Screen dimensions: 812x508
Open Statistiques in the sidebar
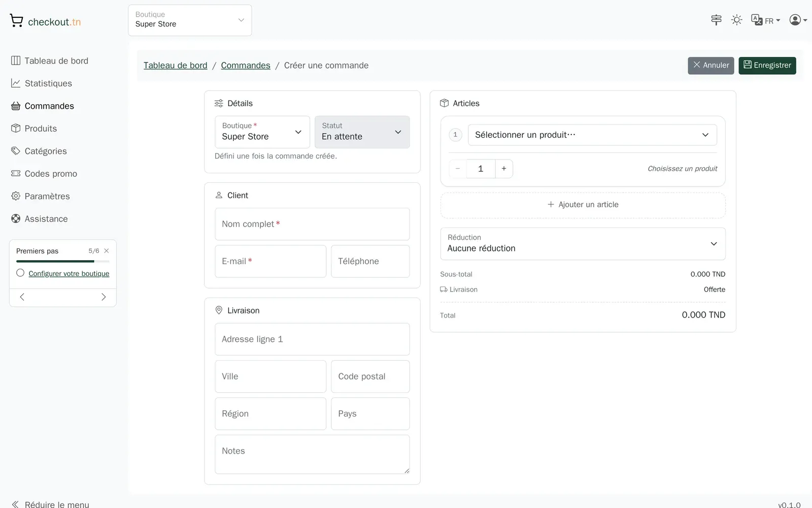coord(42,83)
